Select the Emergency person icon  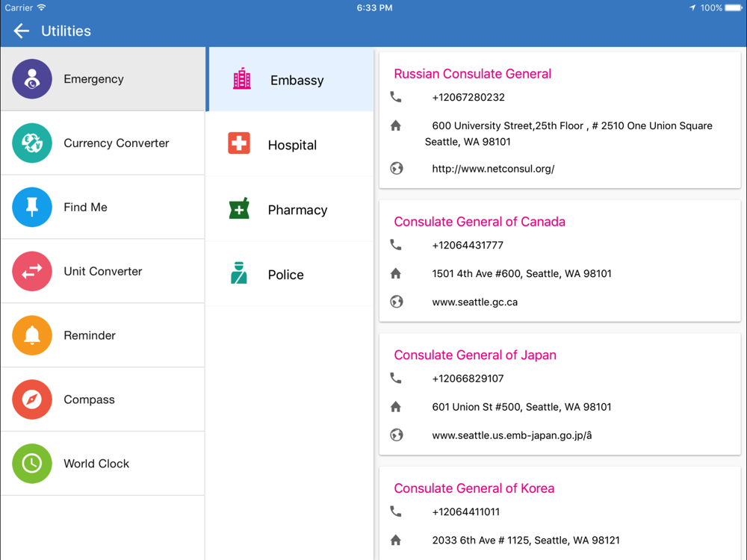coord(32,79)
